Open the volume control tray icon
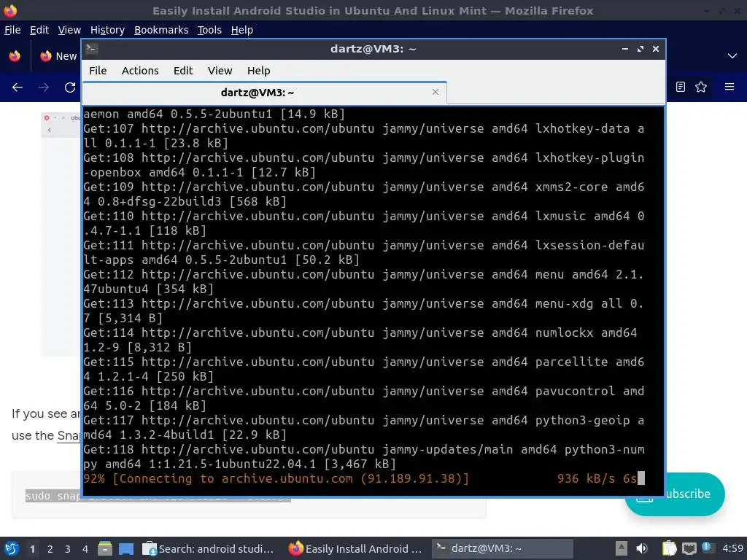Image resolution: width=747 pixels, height=560 pixels. (642, 548)
